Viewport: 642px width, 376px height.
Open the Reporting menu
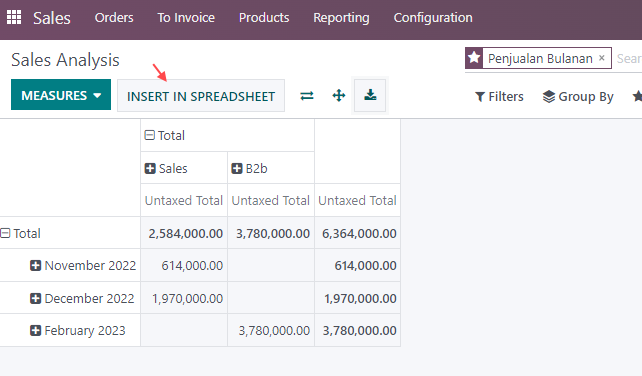pyautogui.click(x=341, y=18)
